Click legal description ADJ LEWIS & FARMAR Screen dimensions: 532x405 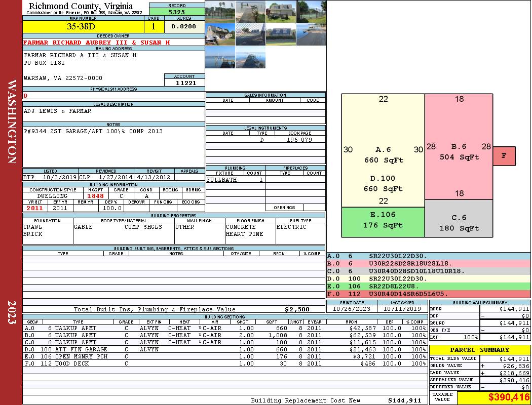point(57,111)
